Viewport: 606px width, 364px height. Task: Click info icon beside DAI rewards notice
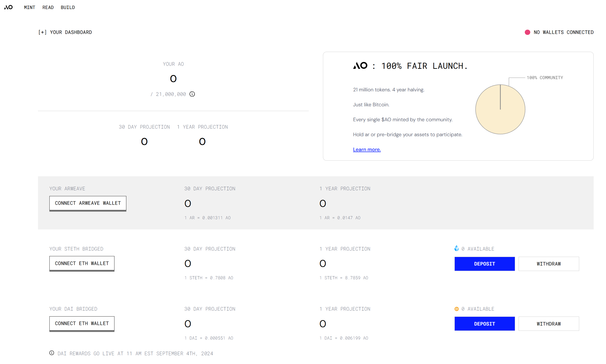(52, 353)
